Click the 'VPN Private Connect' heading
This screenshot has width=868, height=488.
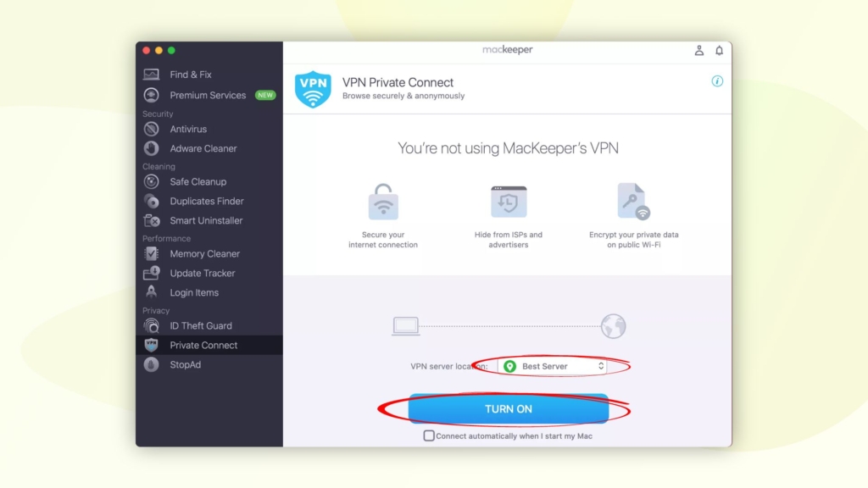398,82
